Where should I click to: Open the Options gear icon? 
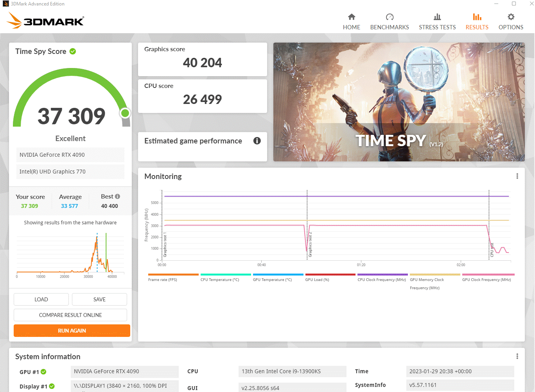tap(511, 17)
